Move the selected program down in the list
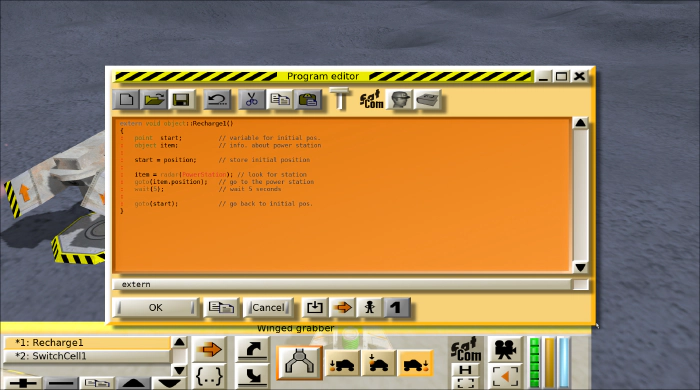Image resolution: width=700 pixels, height=390 pixels. click(x=169, y=383)
